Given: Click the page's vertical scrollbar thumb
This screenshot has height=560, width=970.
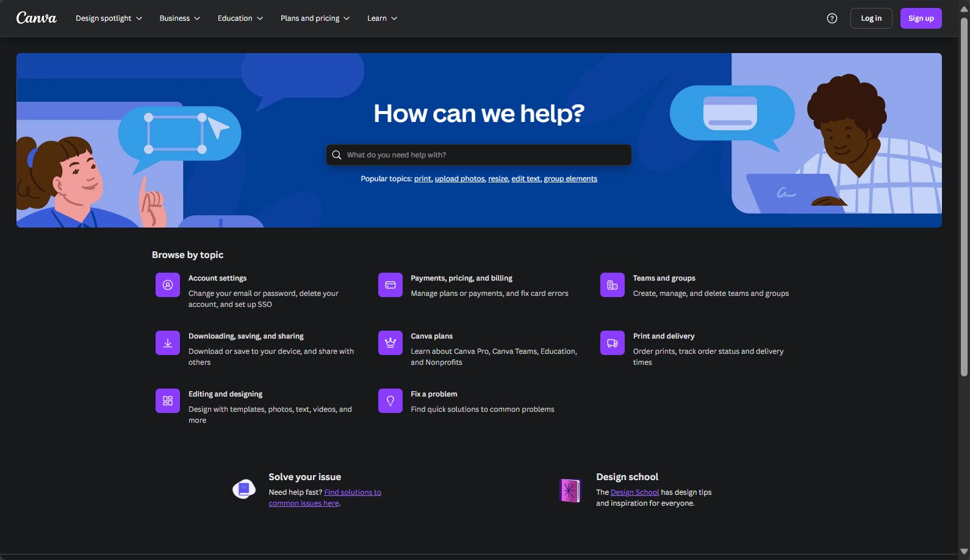Looking at the screenshot, I should [964, 198].
